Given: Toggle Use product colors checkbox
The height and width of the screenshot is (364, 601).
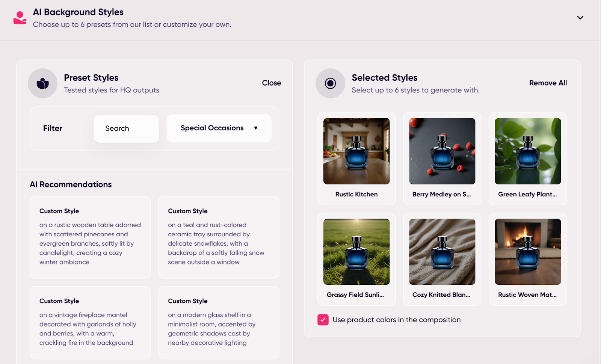Looking at the screenshot, I should point(323,320).
